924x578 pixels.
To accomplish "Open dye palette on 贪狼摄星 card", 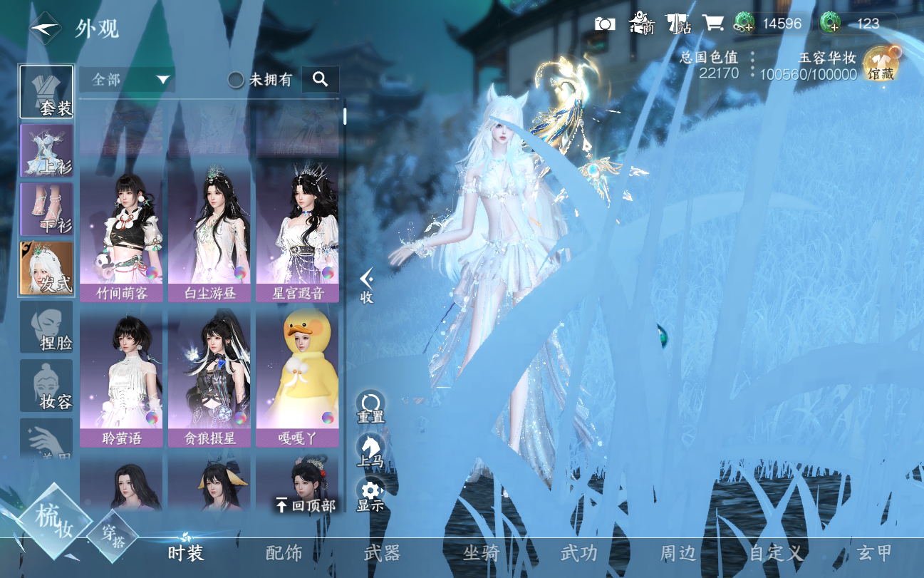I will click(x=240, y=418).
